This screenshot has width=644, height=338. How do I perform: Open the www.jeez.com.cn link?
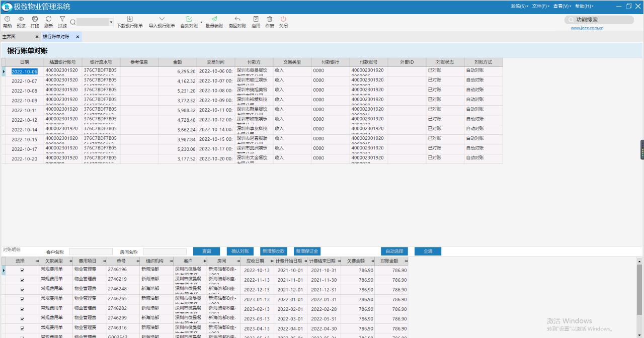[587, 28]
